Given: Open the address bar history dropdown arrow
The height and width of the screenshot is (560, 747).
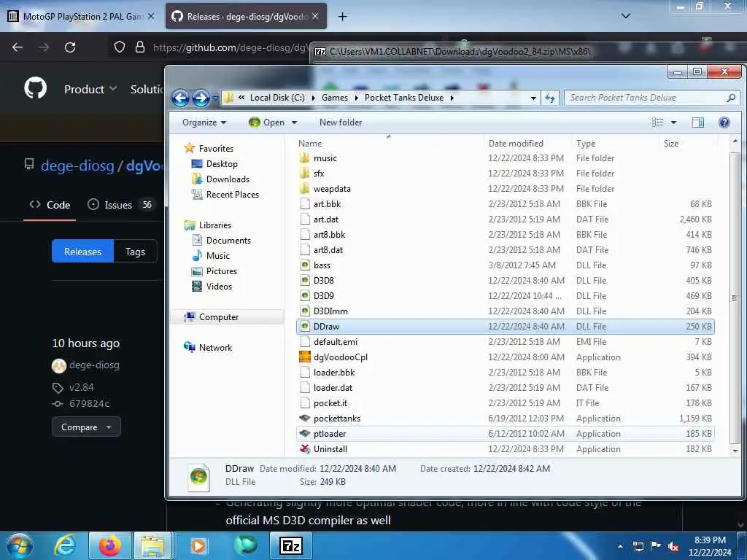Looking at the screenshot, I should [x=533, y=98].
